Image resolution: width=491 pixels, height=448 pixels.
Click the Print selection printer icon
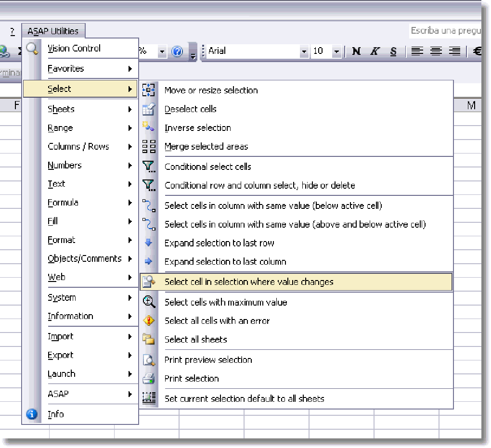coord(149,379)
